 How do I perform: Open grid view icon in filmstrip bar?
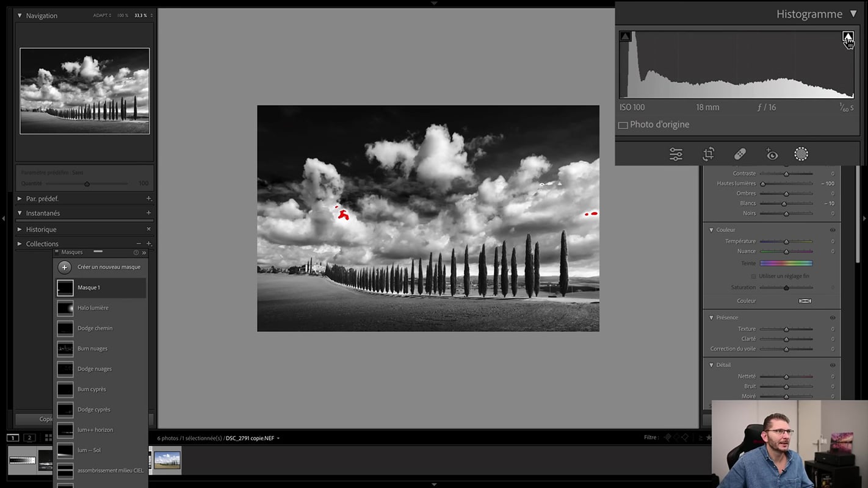coord(48,438)
